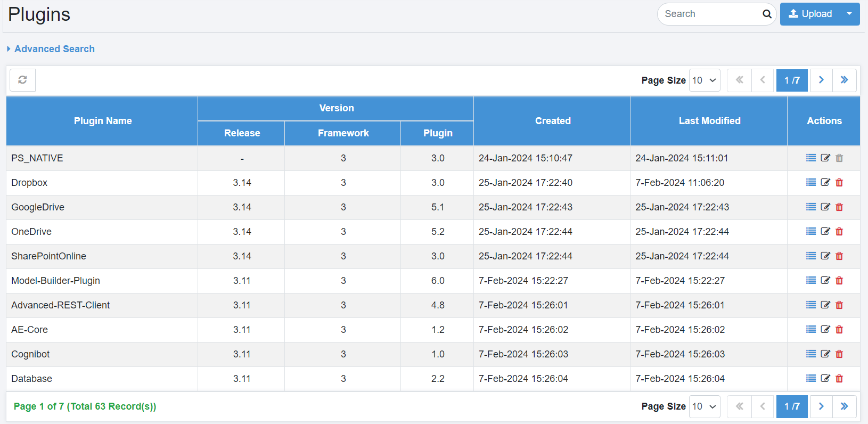Open the top Page Size dropdown
868x424 pixels.
coord(705,80)
